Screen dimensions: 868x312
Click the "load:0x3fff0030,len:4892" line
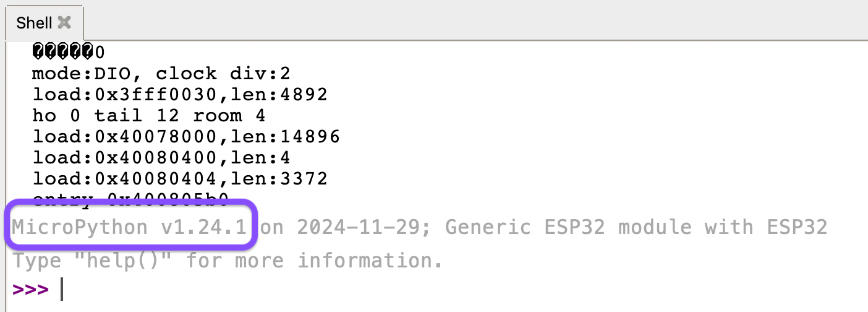tap(179, 95)
